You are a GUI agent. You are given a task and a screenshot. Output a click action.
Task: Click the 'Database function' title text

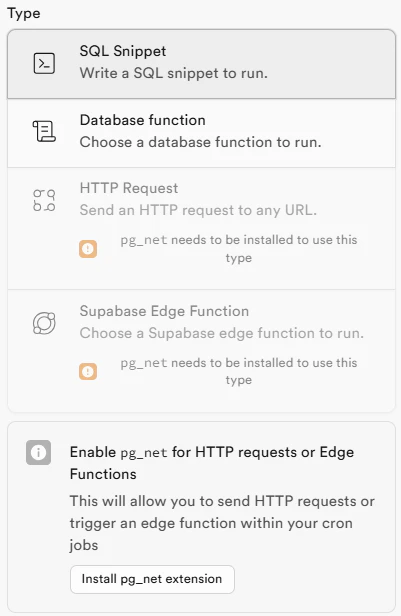143,120
